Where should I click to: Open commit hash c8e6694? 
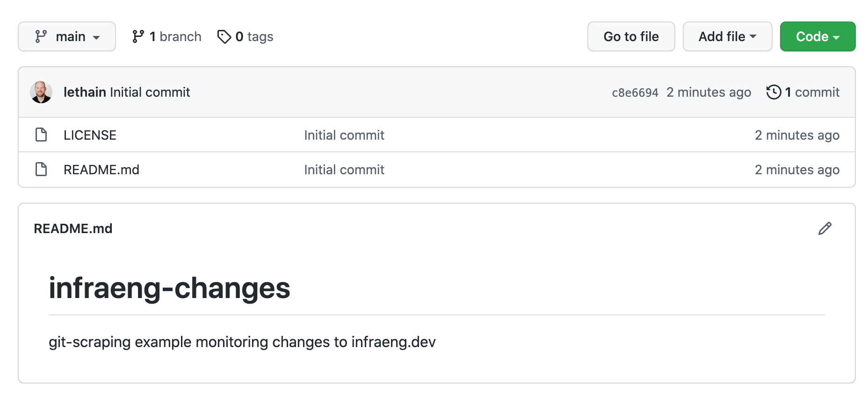click(635, 92)
